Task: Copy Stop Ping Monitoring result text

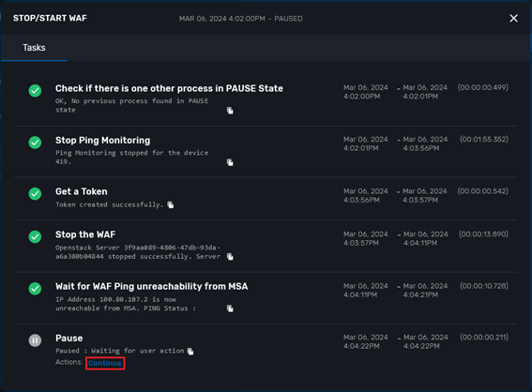Action: [x=230, y=162]
